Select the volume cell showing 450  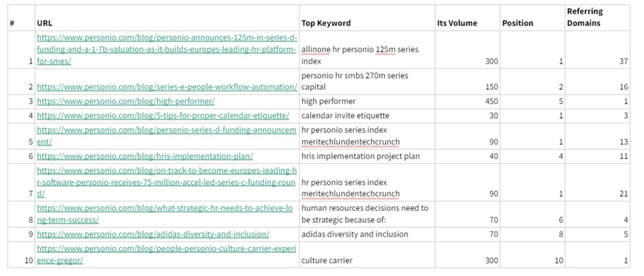[468, 102]
